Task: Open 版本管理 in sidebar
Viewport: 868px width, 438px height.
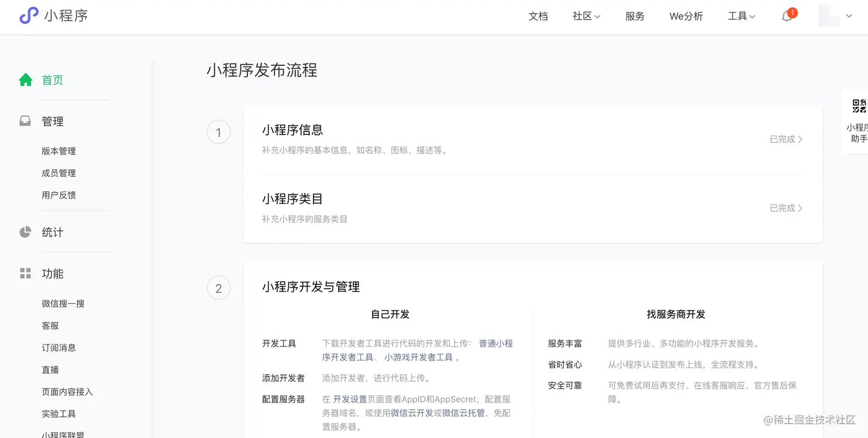Action: coord(59,151)
